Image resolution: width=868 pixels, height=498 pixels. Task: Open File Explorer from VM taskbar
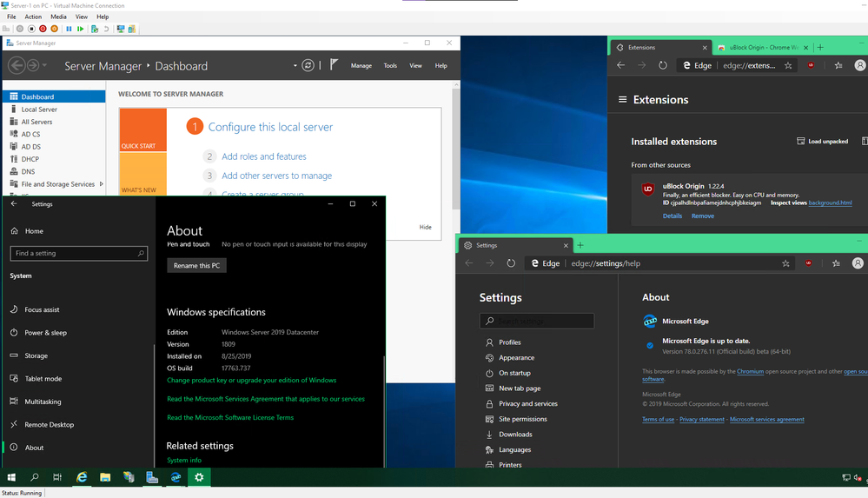(x=105, y=477)
